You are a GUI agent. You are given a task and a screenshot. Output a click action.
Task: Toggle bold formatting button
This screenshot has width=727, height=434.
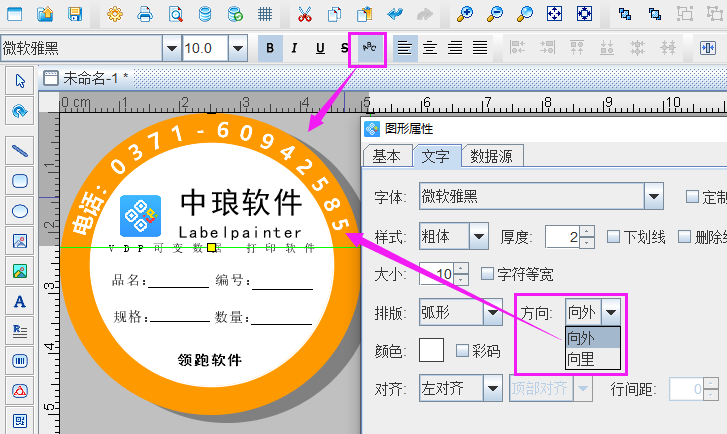tap(270, 48)
